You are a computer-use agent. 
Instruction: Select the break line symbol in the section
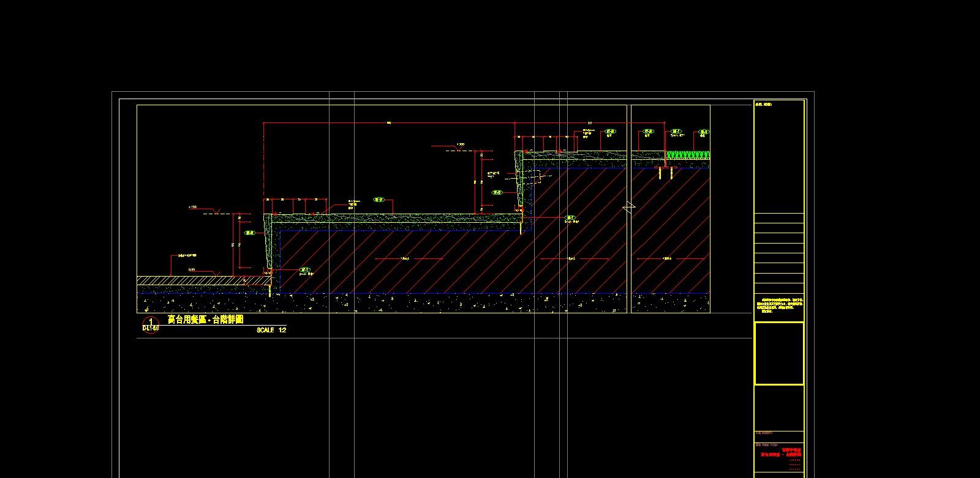[629, 208]
